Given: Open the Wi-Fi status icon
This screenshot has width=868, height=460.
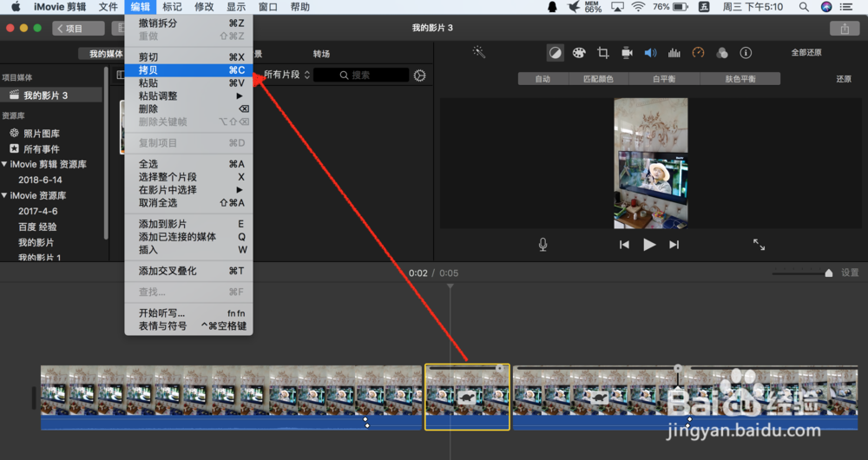Looking at the screenshot, I should (x=638, y=7).
